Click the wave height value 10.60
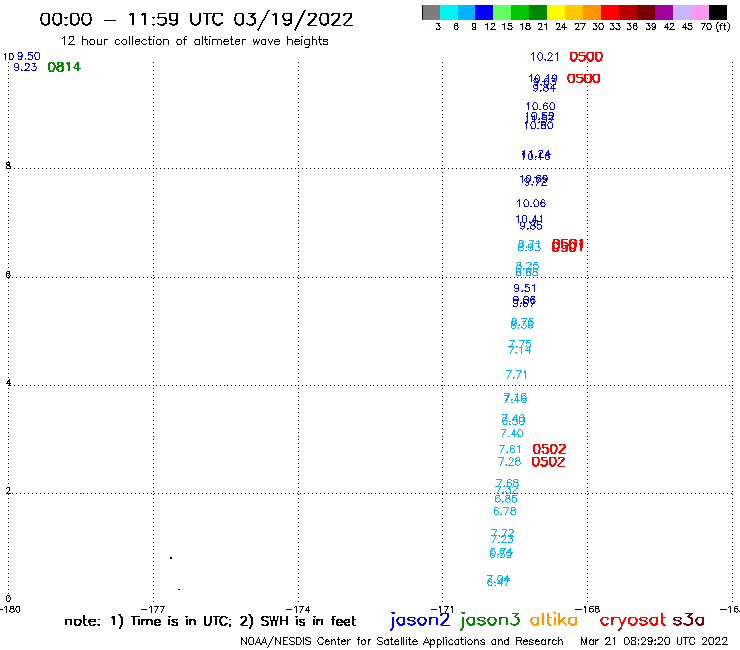 (x=540, y=107)
